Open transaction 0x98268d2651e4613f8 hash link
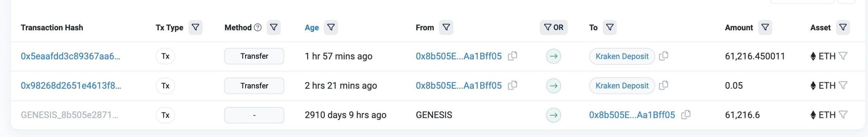The image size is (868, 137). (x=71, y=86)
